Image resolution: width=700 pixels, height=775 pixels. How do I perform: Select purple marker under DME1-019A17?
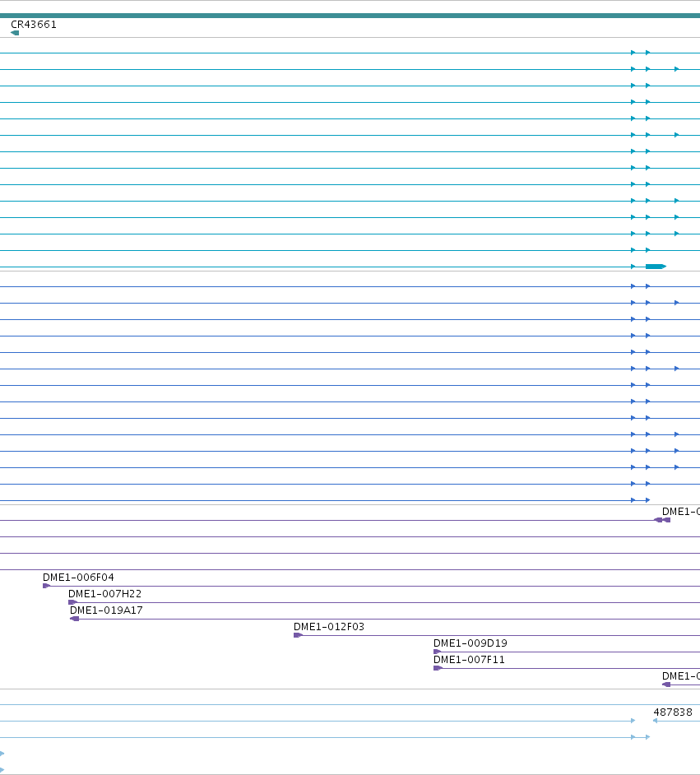tap(75, 619)
